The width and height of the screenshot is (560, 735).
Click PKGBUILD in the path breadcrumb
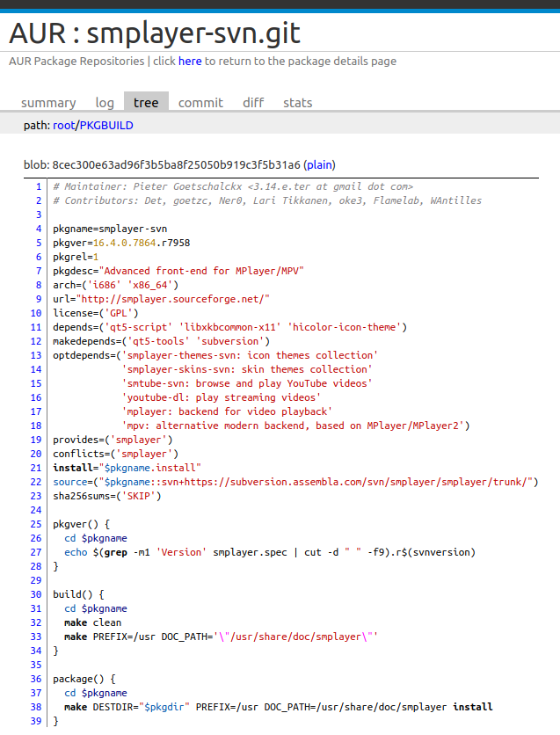tap(106, 126)
